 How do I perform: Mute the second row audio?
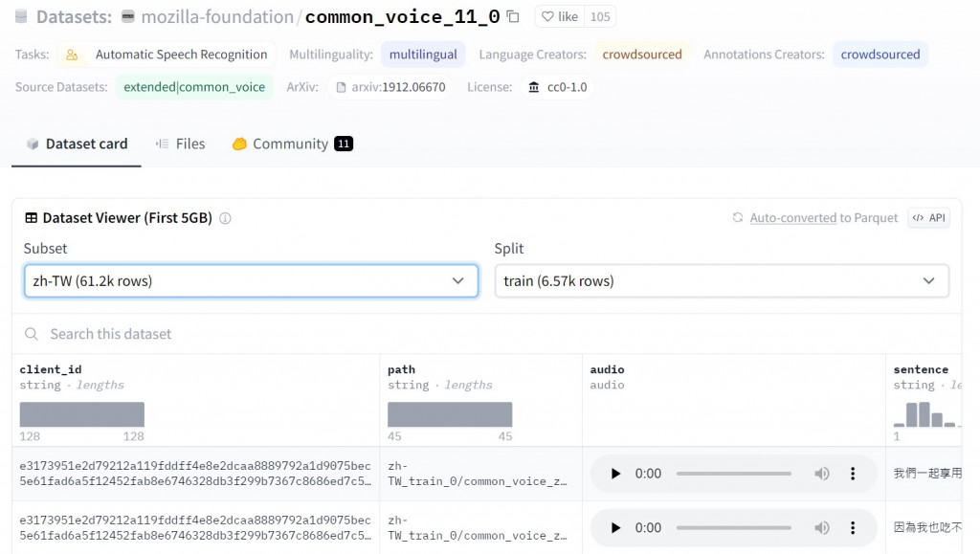click(x=822, y=528)
